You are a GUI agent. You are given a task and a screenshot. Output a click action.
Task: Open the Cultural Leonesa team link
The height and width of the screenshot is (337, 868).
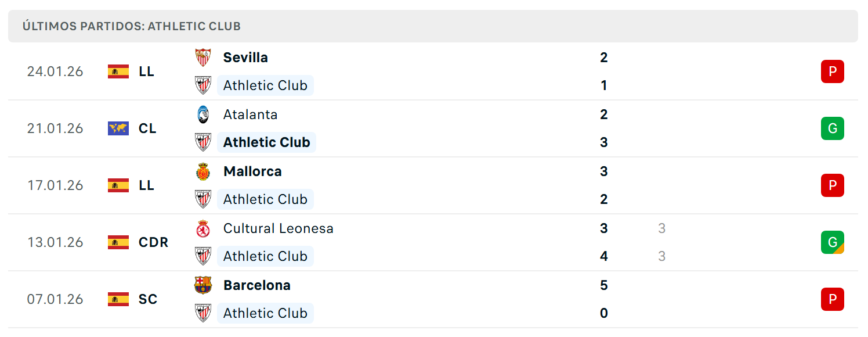(279, 228)
